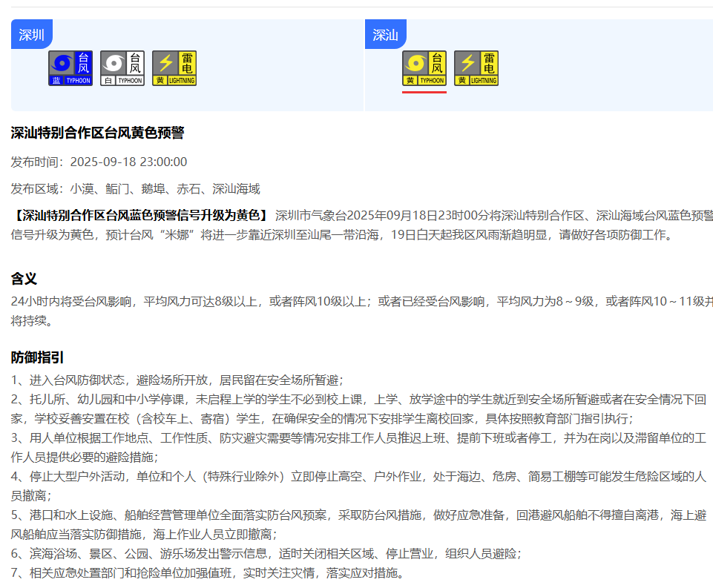The width and height of the screenshot is (713, 588).
Task: Click the 深圳 region label
Action: [x=31, y=34]
